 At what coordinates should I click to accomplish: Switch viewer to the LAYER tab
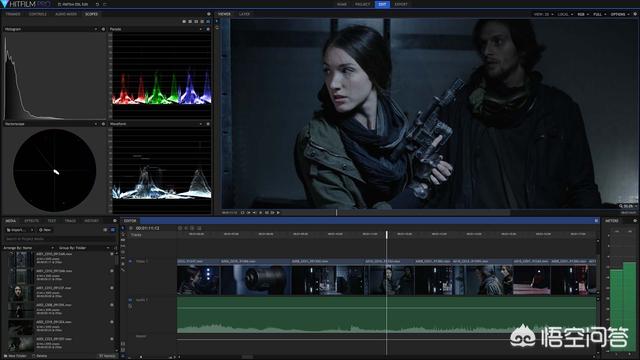click(x=244, y=14)
